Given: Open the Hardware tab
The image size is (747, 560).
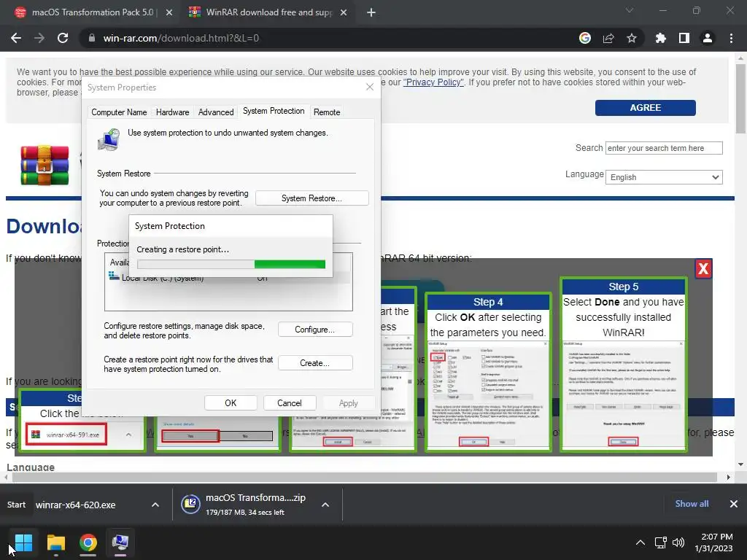Looking at the screenshot, I should pos(172,112).
